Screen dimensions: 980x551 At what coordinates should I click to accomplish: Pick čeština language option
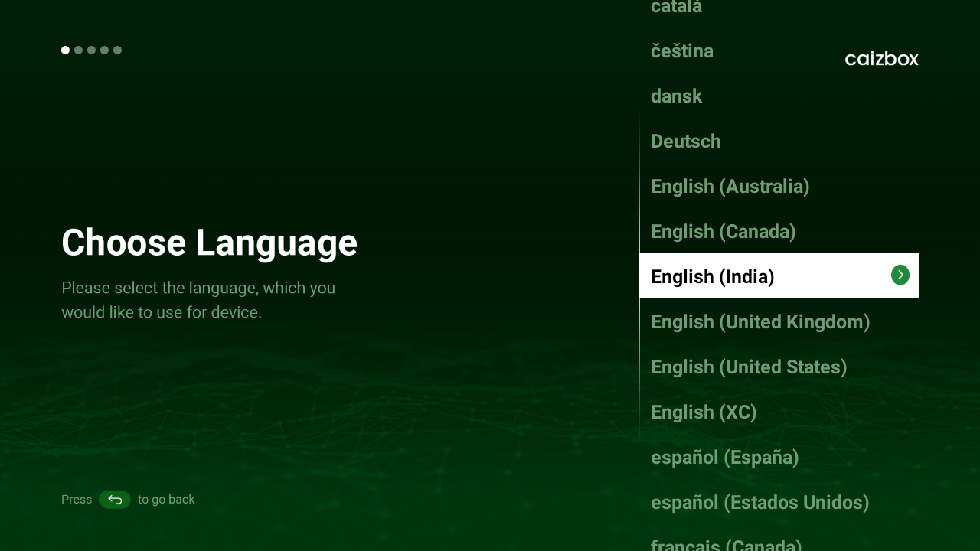[x=681, y=51]
